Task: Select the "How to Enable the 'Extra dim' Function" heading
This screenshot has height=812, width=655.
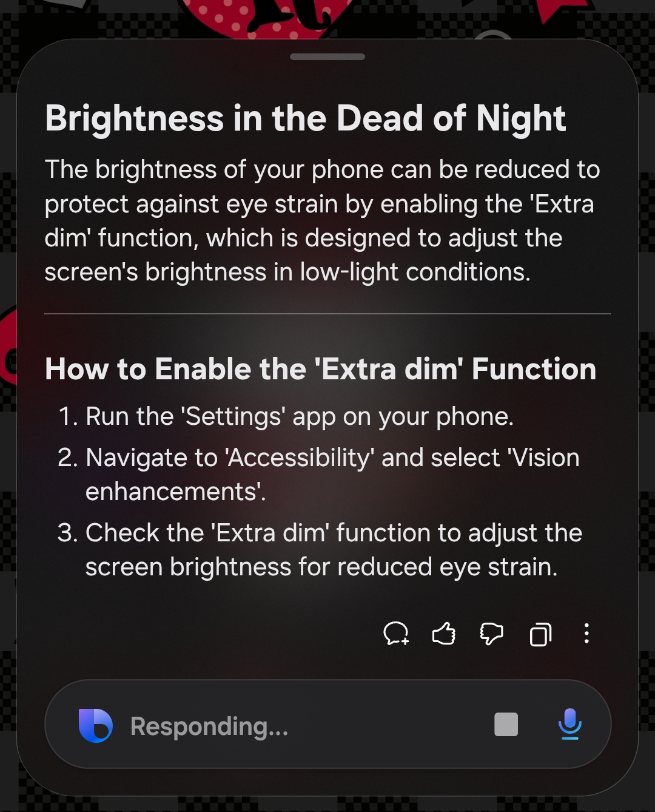Action: [x=320, y=369]
